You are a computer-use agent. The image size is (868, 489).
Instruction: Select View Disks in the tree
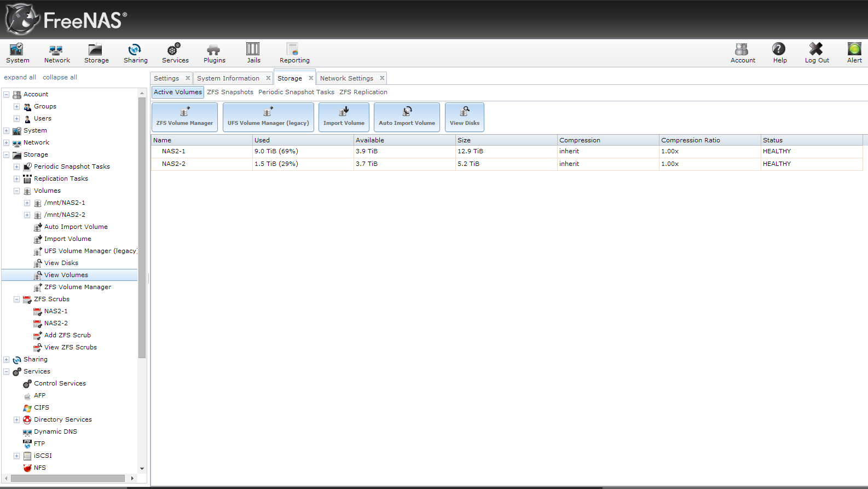[x=61, y=263]
